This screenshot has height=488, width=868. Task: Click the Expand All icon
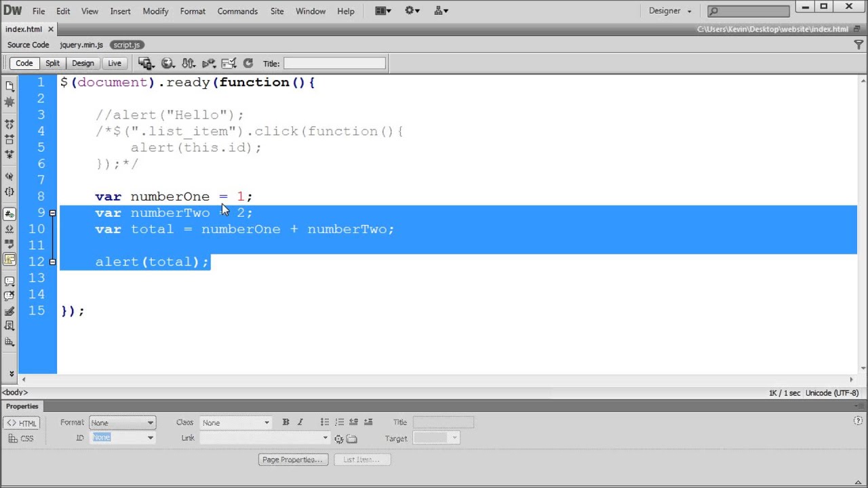[x=9, y=155]
